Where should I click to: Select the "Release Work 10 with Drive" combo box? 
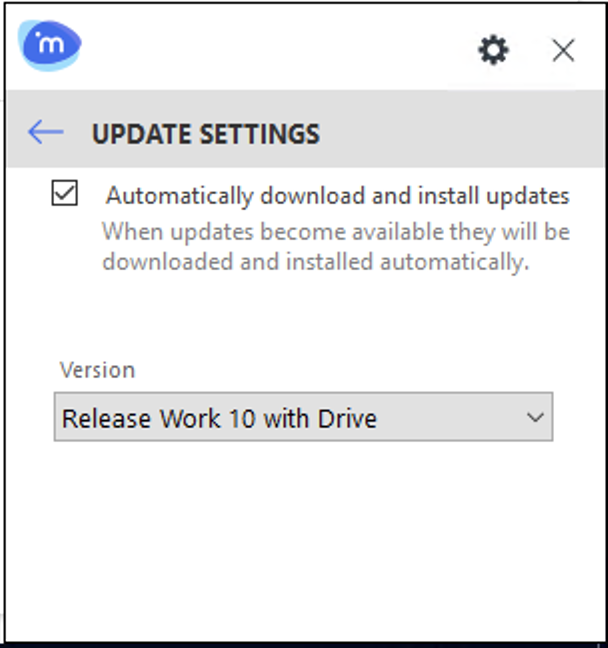pos(220,418)
